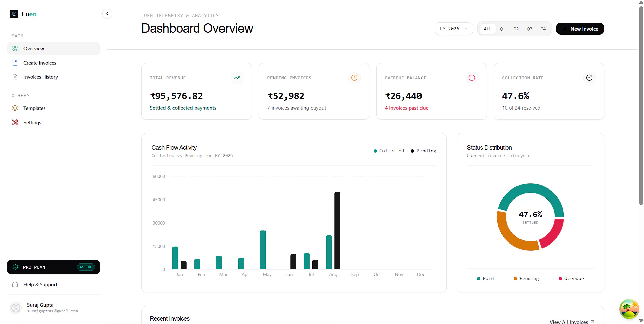Click the Total Revenue value ₹95,576.82
Image resolution: width=644 pixels, height=324 pixels.
coord(176,96)
